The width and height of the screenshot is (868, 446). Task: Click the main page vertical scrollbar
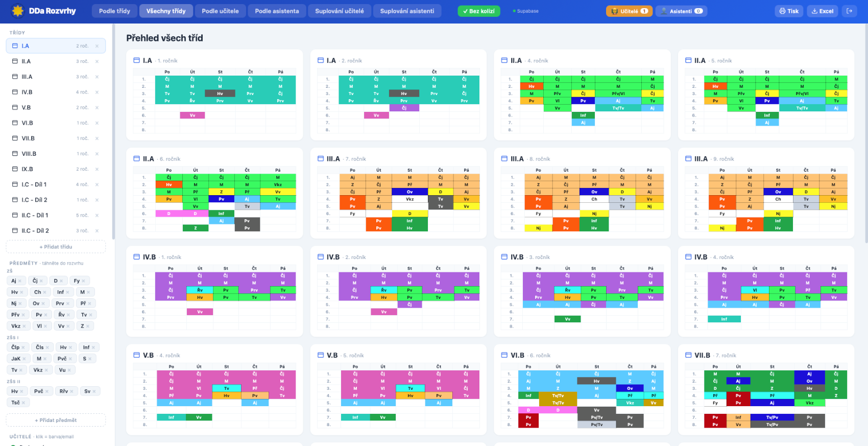[866, 133]
